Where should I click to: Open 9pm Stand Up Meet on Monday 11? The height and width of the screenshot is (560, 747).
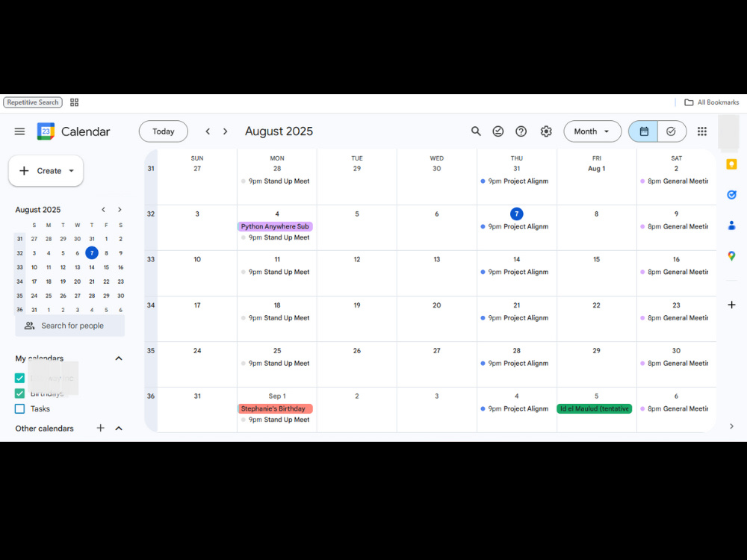[x=276, y=272]
